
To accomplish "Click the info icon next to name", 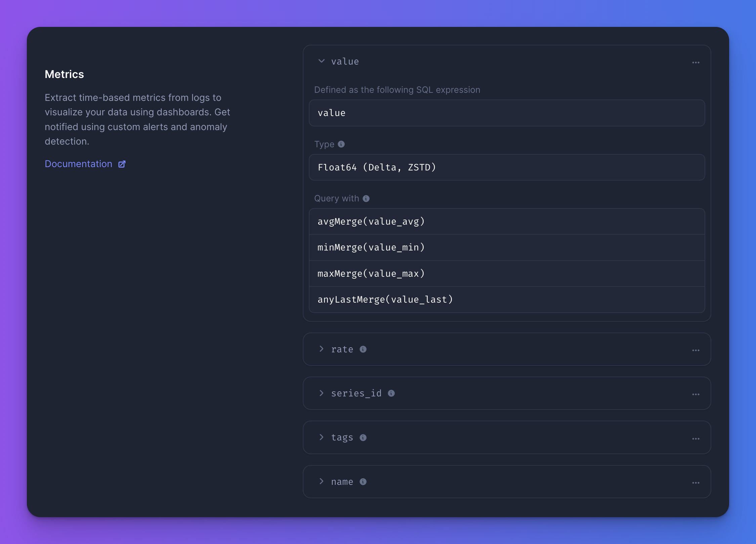I will click(363, 482).
